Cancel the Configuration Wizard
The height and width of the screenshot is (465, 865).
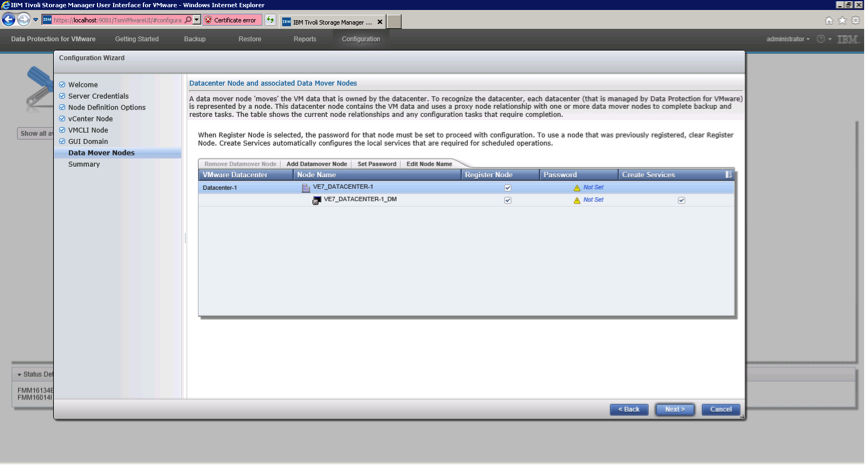pyautogui.click(x=720, y=410)
